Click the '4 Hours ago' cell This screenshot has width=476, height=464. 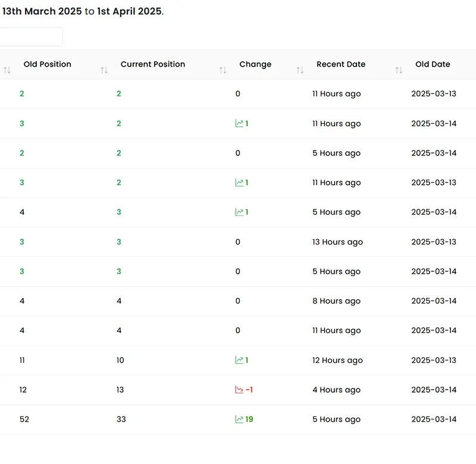(336, 390)
